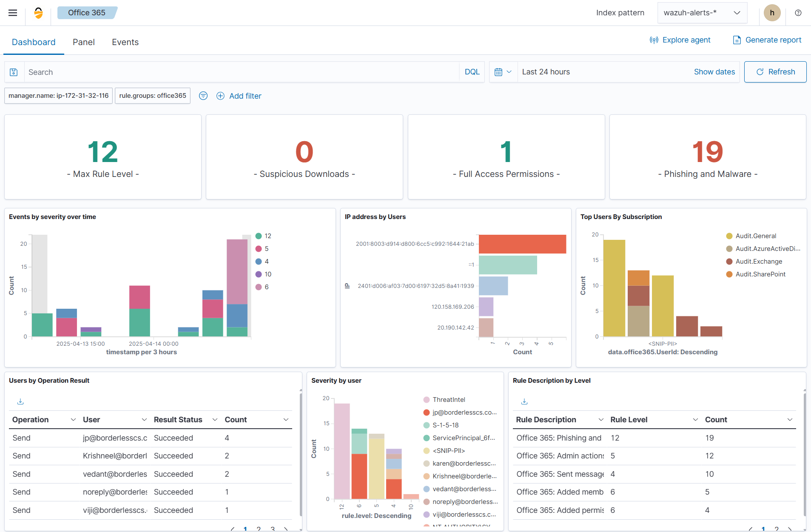This screenshot has height=532, width=811.
Task: Toggle level 12 legend in severity chart
Action: point(263,236)
